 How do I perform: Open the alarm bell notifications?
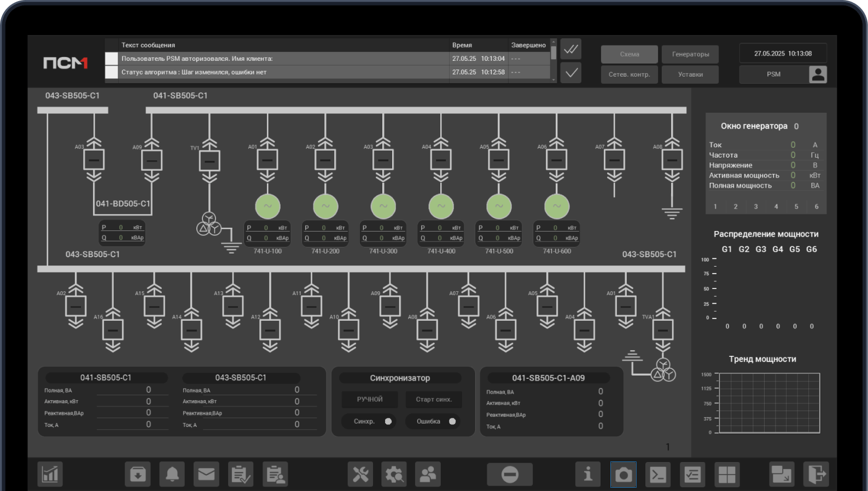pyautogui.click(x=172, y=474)
